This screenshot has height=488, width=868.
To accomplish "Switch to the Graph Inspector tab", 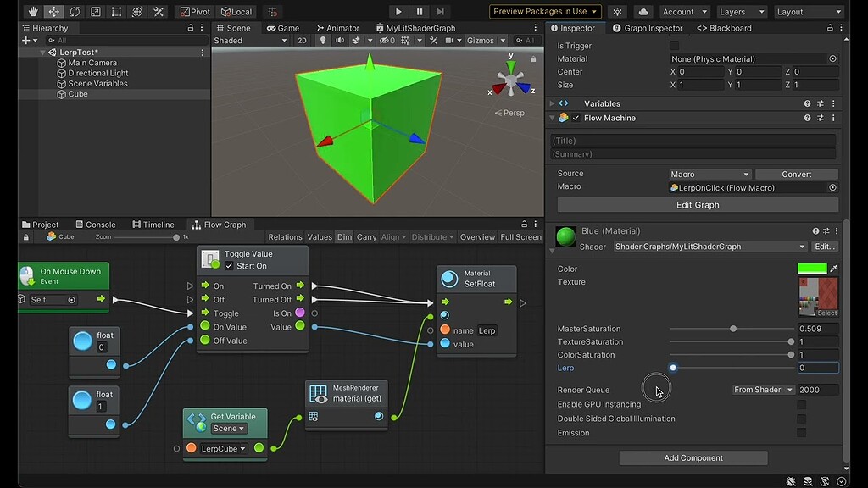I will 648,28.
